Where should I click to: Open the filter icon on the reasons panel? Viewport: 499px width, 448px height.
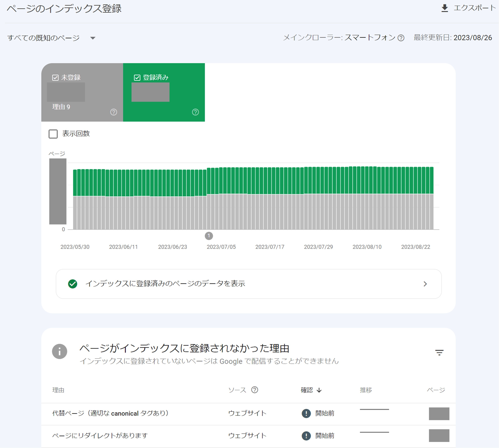[x=440, y=352]
